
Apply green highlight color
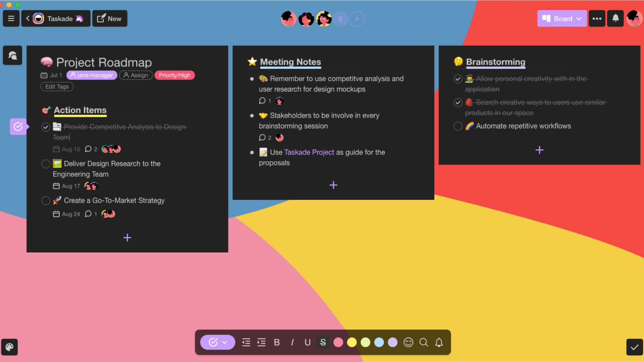pos(365,342)
